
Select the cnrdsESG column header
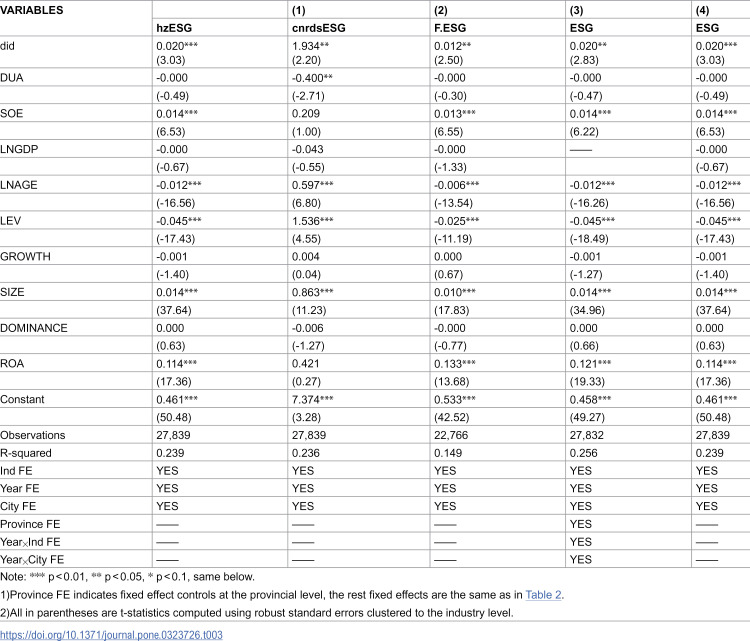pos(319,28)
